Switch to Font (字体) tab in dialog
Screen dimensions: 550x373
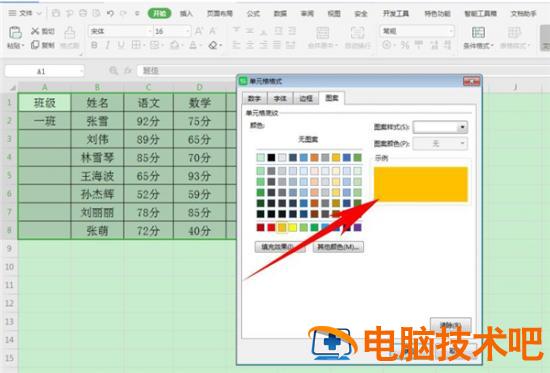(280, 99)
